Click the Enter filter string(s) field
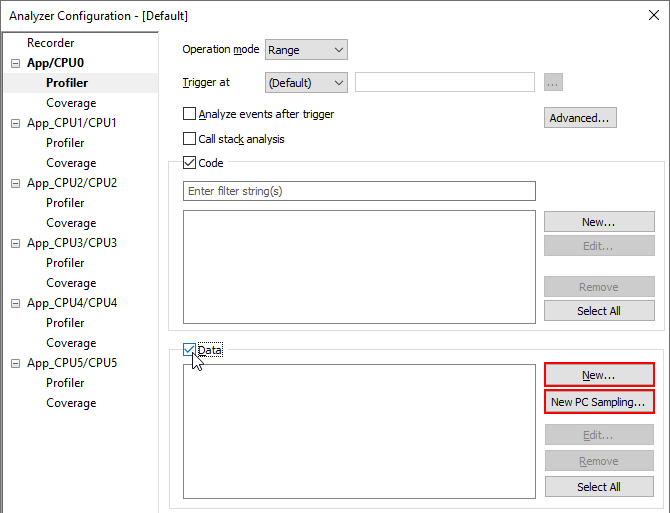The image size is (670, 513). tap(359, 191)
